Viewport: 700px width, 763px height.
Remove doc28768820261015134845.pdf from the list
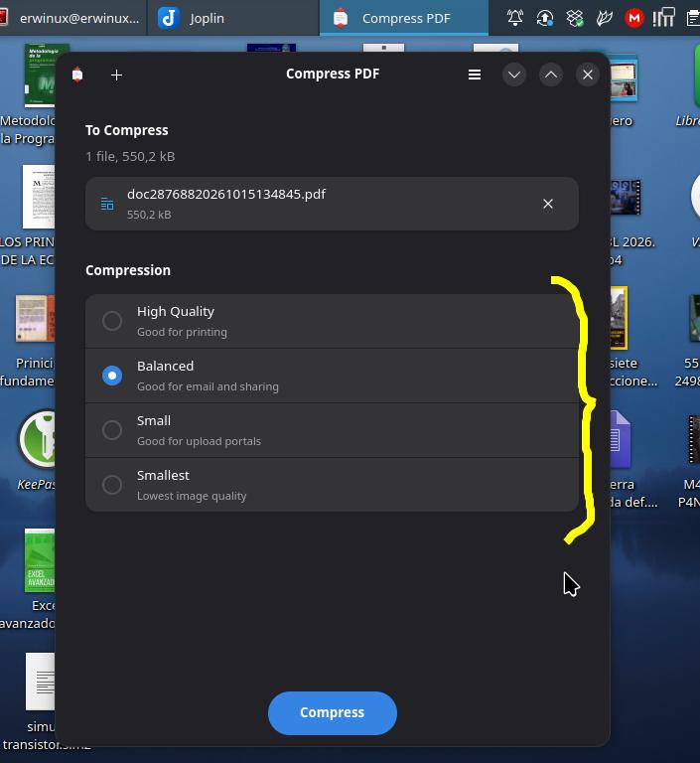tap(548, 204)
